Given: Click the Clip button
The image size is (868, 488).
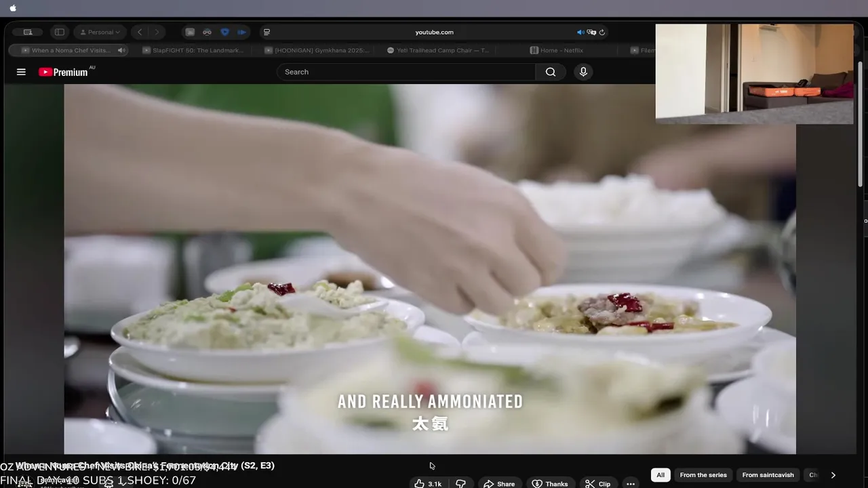Looking at the screenshot, I should click(x=597, y=483).
